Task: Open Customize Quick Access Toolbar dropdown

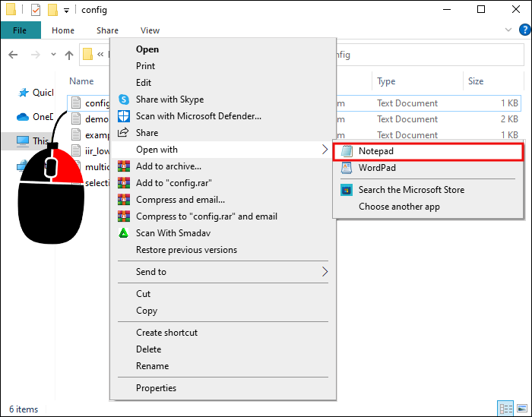Action: point(67,11)
